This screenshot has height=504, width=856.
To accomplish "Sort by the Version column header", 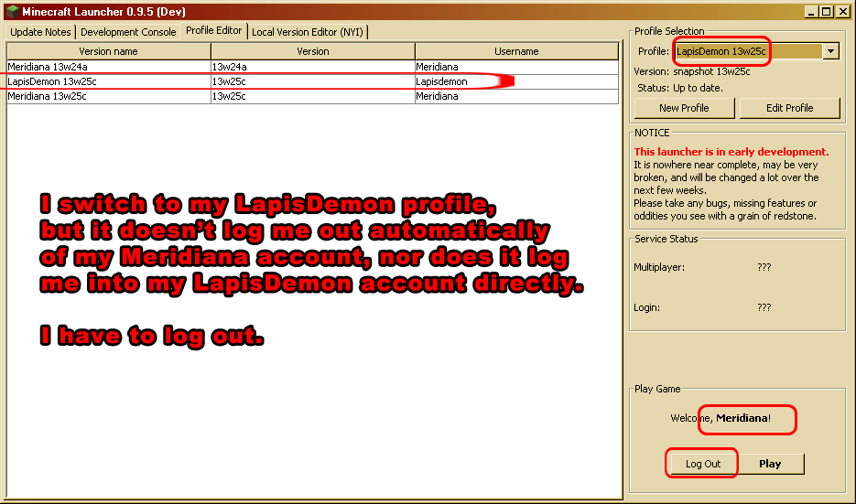I will [313, 51].
